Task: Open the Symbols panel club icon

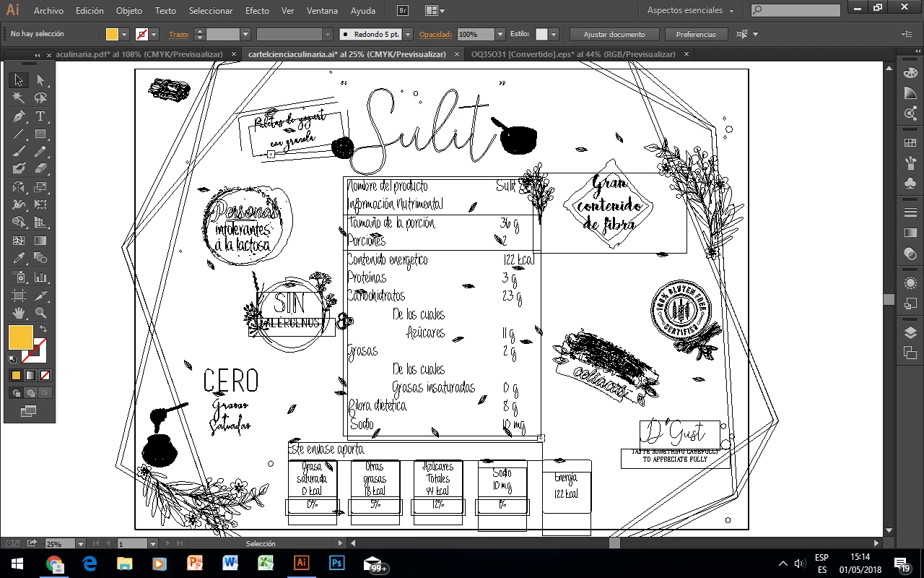Action: [910, 183]
